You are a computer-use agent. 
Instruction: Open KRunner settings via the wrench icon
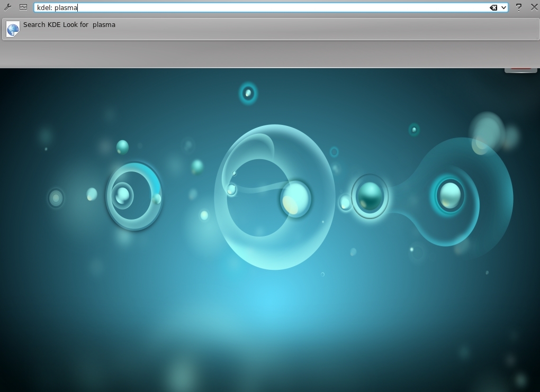pos(7,7)
